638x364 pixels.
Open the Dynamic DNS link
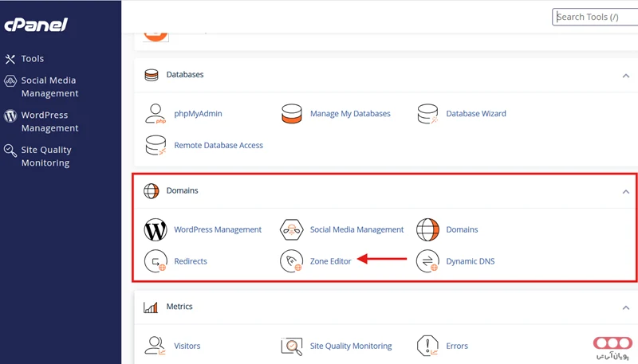click(x=471, y=261)
